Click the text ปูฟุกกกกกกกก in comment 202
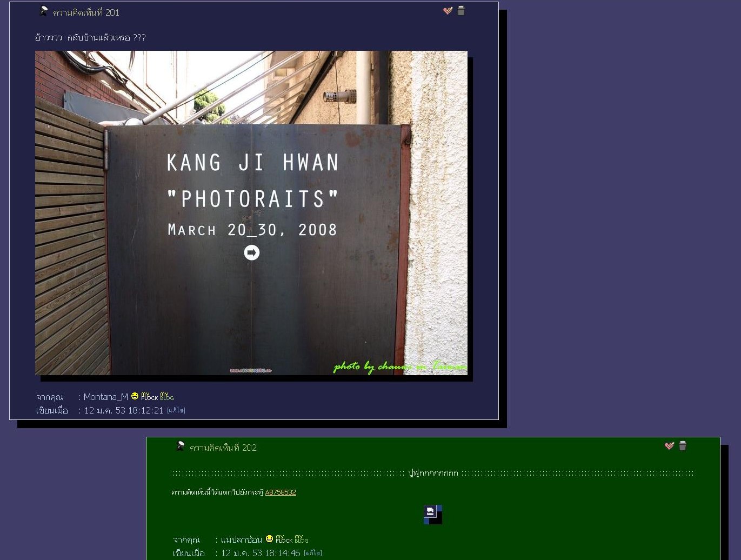This screenshot has height=560, width=741. (x=433, y=473)
